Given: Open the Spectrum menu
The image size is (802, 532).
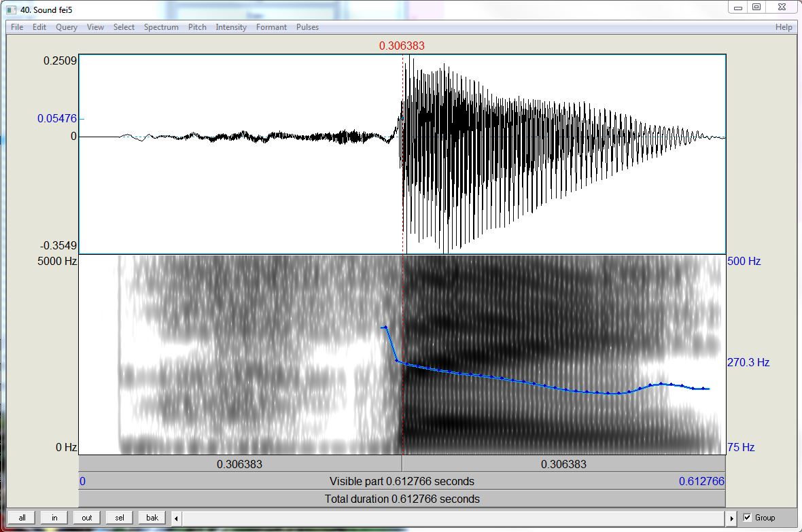Looking at the screenshot, I should 161,27.
